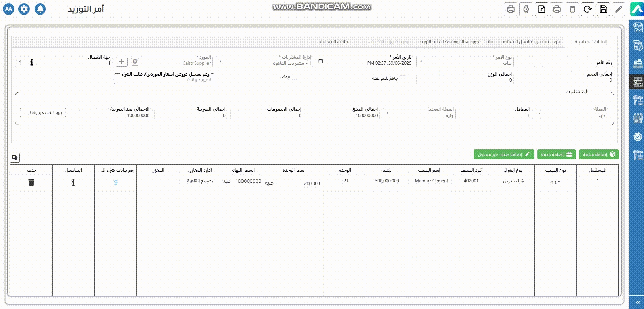644x309 pixels.
Task: Open notifications bell icon
Action: (x=40, y=9)
